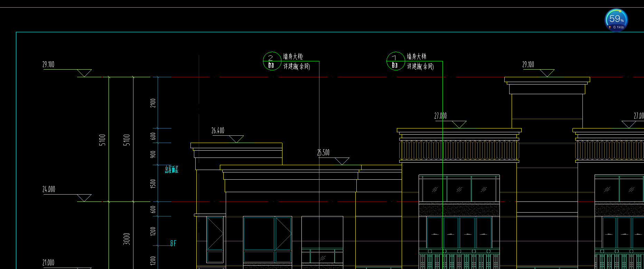Select 详建施(余同) note under bubble 2 label
This screenshot has height=269, width=644.
(297, 66)
